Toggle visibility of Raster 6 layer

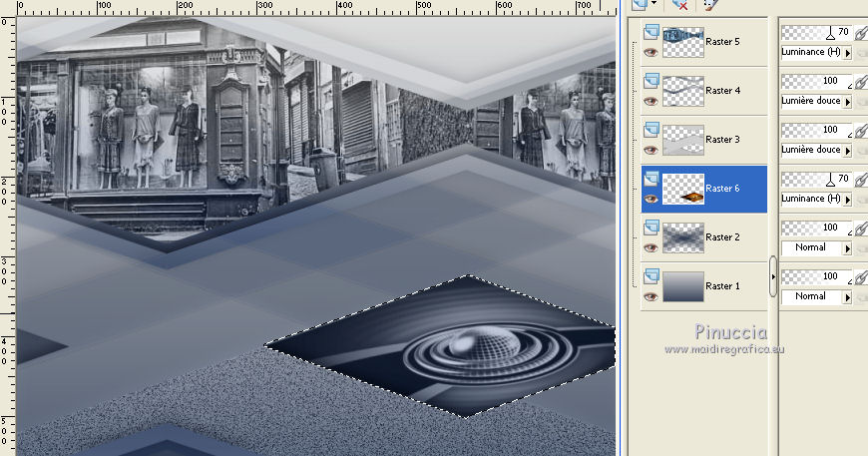coord(651,199)
